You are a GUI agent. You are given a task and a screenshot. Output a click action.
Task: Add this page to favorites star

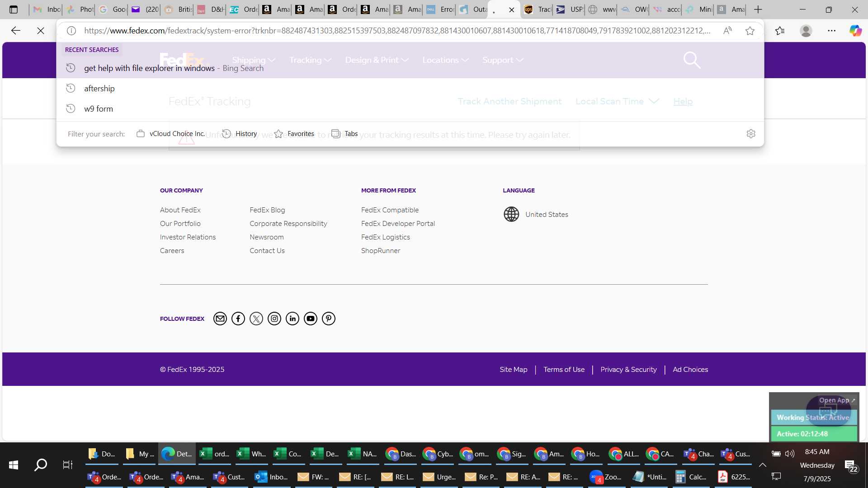[x=750, y=31]
